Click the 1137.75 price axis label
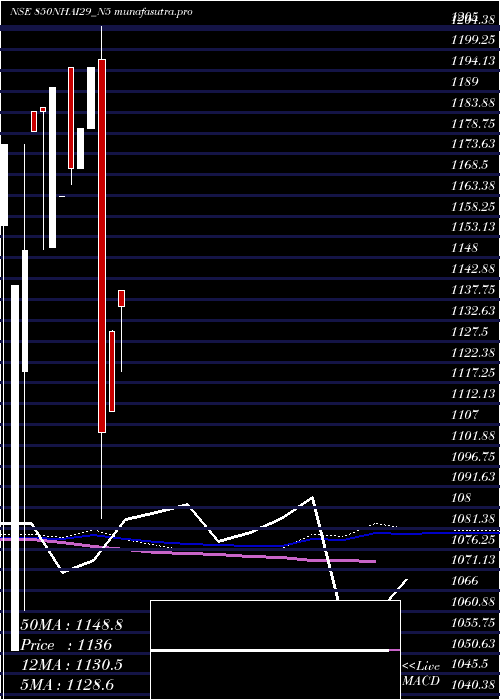Screen dimensions: 500x700 pyautogui.click(x=473, y=289)
